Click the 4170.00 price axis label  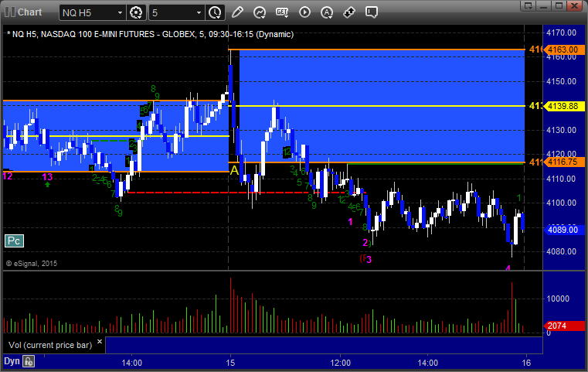tap(562, 32)
